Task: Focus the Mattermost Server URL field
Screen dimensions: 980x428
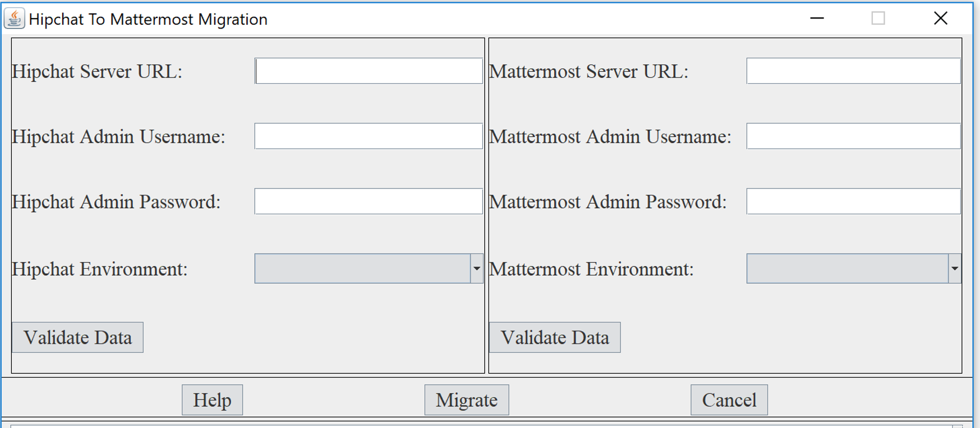Action: point(853,71)
